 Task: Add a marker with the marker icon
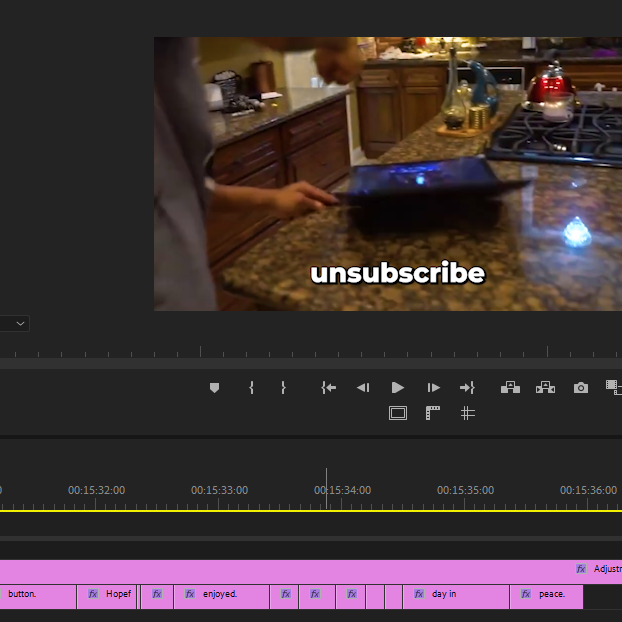pyautogui.click(x=214, y=388)
